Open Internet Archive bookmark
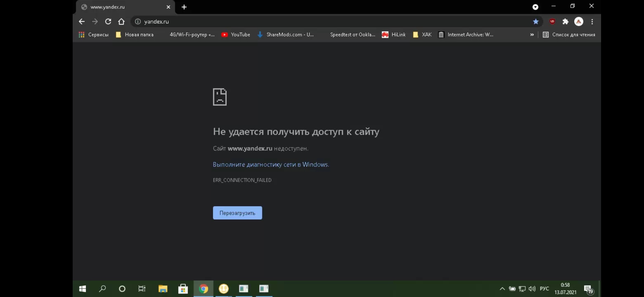 [x=466, y=35]
